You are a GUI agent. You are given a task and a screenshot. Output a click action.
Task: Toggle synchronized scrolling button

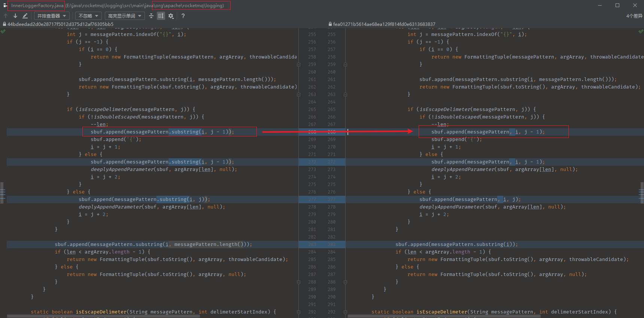coord(161,16)
